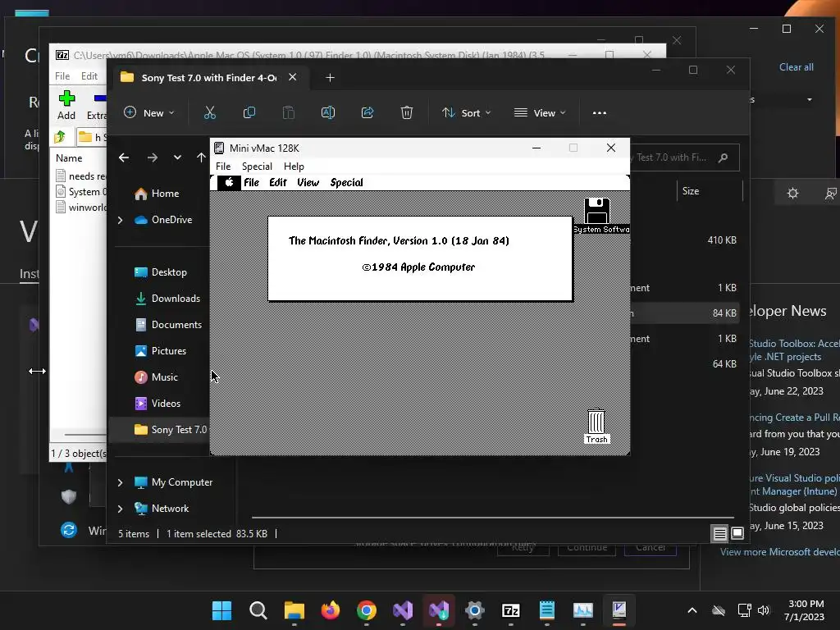Expand the My Computer tree node
The width and height of the screenshot is (840, 630).
pyautogui.click(x=120, y=482)
